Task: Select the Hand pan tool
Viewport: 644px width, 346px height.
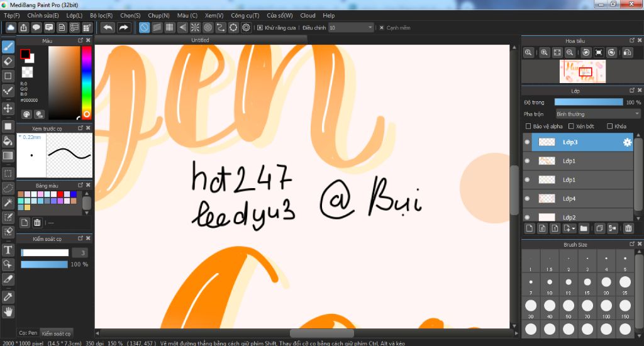Action: coord(8,312)
